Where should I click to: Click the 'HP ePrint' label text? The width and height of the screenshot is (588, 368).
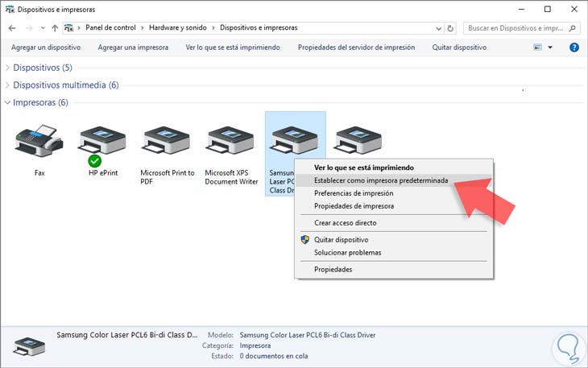point(103,173)
